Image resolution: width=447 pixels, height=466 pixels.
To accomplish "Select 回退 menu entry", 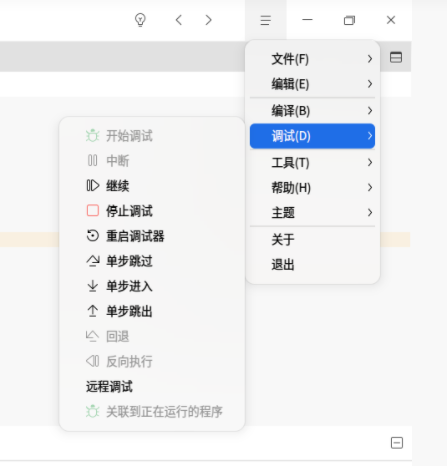I will click(x=152, y=336).
